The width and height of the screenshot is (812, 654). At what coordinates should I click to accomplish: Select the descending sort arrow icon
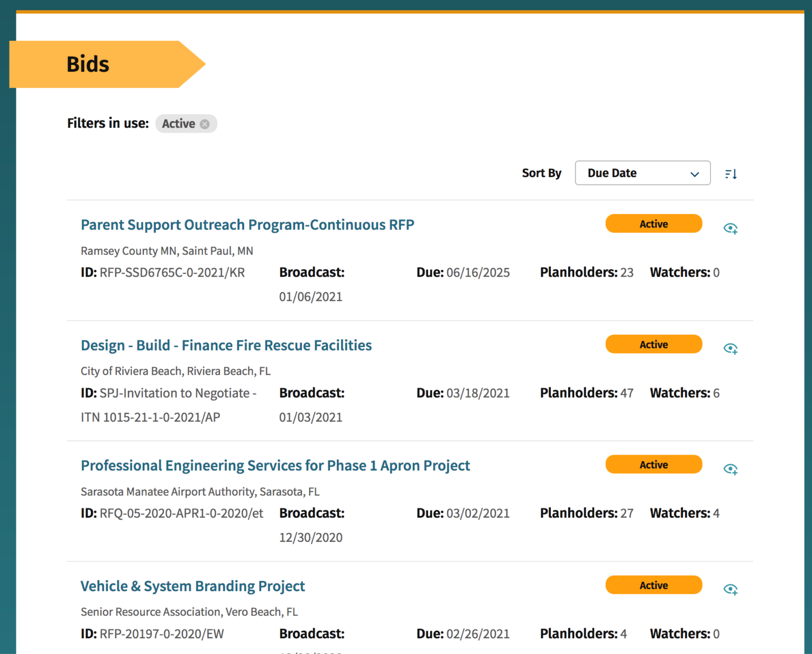pos(731,173)
